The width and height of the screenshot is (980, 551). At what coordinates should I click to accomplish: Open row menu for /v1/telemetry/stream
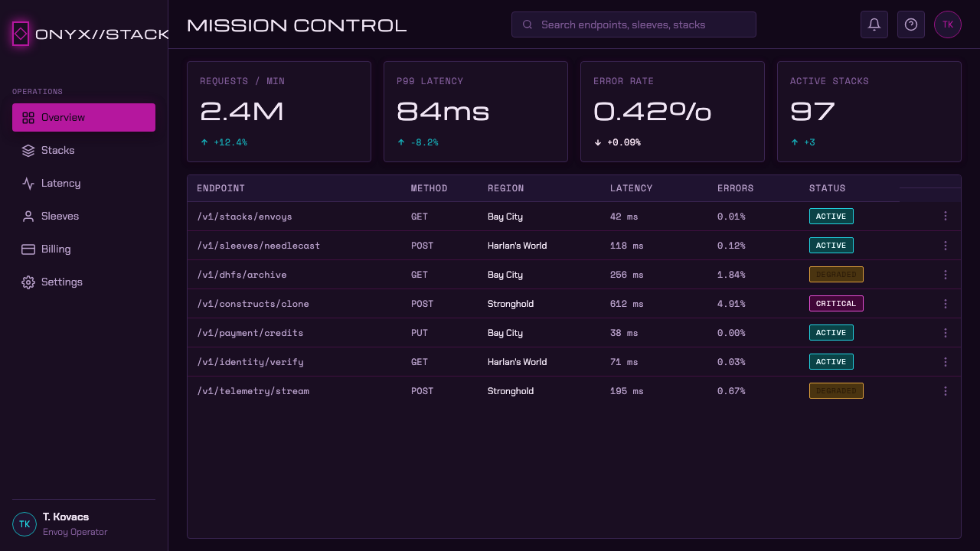pos(946,391)
